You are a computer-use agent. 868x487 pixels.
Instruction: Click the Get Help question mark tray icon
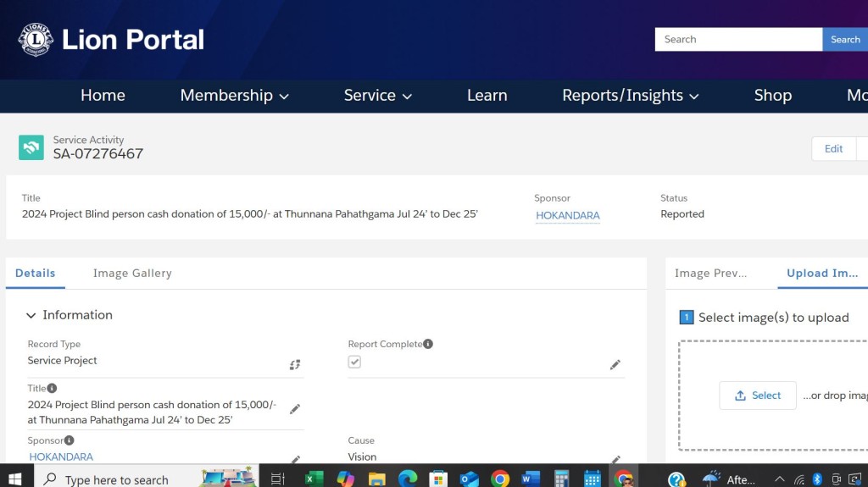click(x=676, y=479)
